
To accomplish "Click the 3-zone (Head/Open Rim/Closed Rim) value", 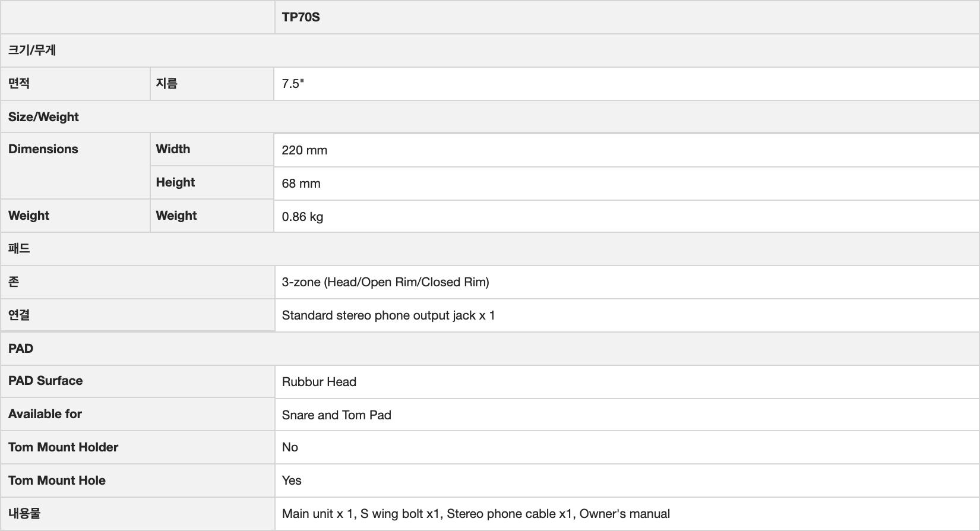I will [385, 282].
